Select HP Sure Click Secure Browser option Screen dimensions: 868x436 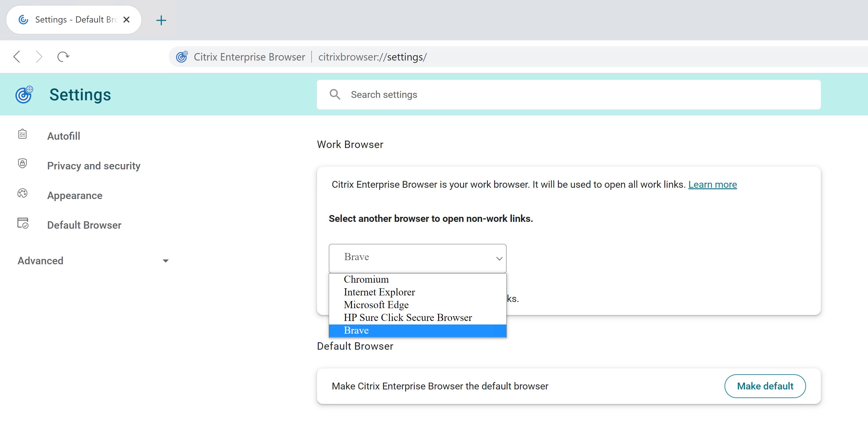(x=408, y=318)
